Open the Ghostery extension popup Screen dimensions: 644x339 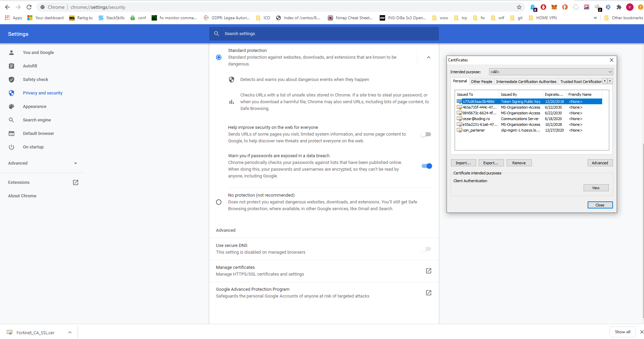coord(533,7)
